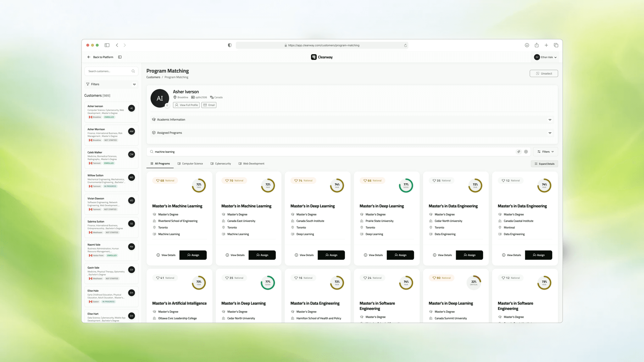Image resolution: width=644 pixels, height=362 pixels.
Task: Toggle the Expand Details view
Action: 544,164
